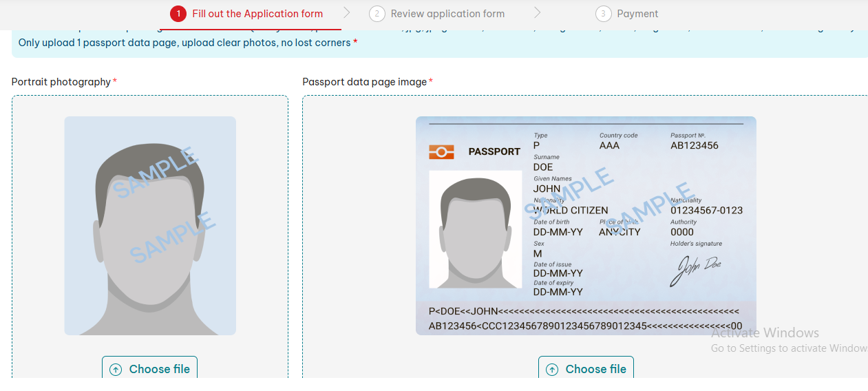Viewport: 868px width, 391px height.
Task: Go to the Payment step
Action: click(x=637, y=14)
